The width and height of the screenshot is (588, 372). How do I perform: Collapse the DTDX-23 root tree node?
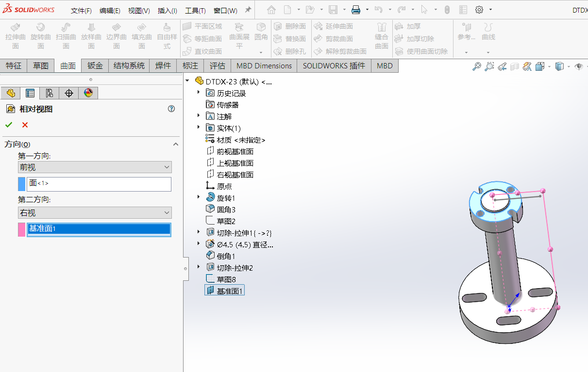pos(188,81)
